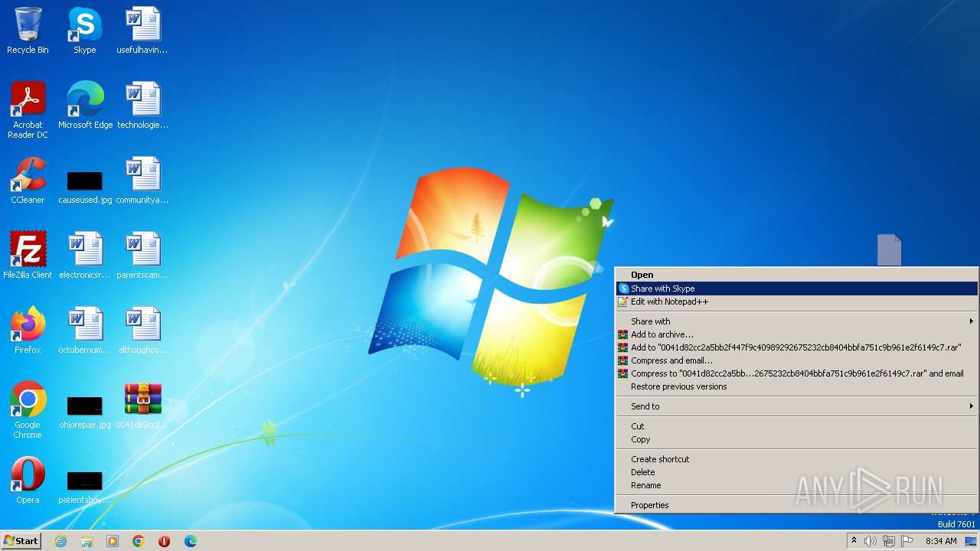Launch Opera from the taskbar
This screenshot has height=551, width=980.
coord(164,541)
